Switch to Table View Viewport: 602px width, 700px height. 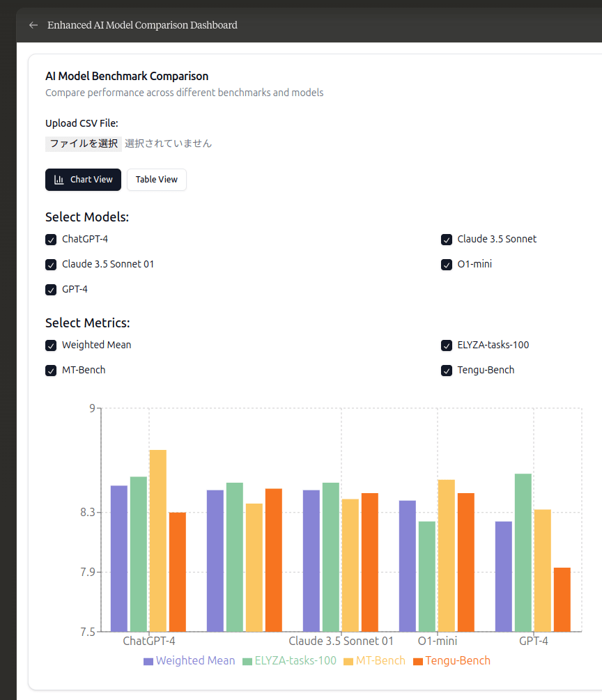pyautogui.click(x=156, y=180)
